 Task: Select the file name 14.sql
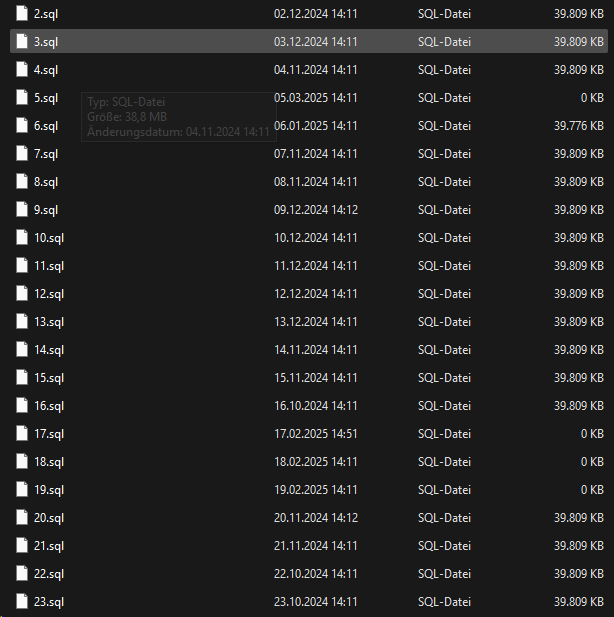(x=49, y=350)
